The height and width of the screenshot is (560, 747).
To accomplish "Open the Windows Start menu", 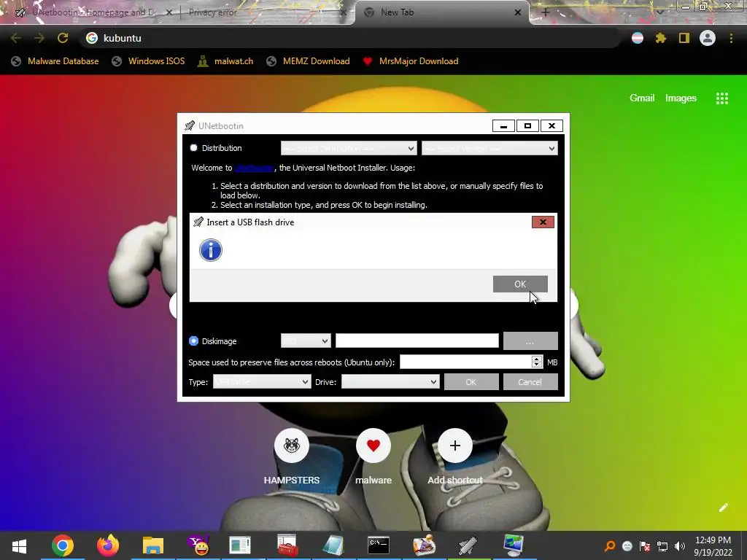I will [x=19, y=545].
